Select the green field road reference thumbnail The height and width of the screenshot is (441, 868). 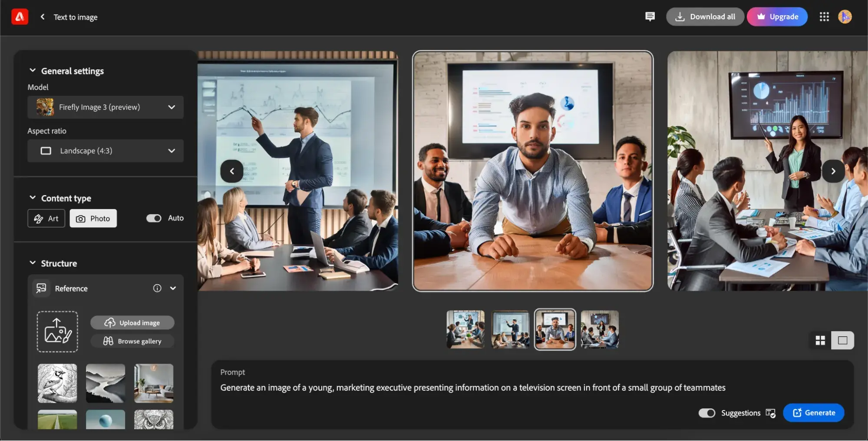[57, 420]
